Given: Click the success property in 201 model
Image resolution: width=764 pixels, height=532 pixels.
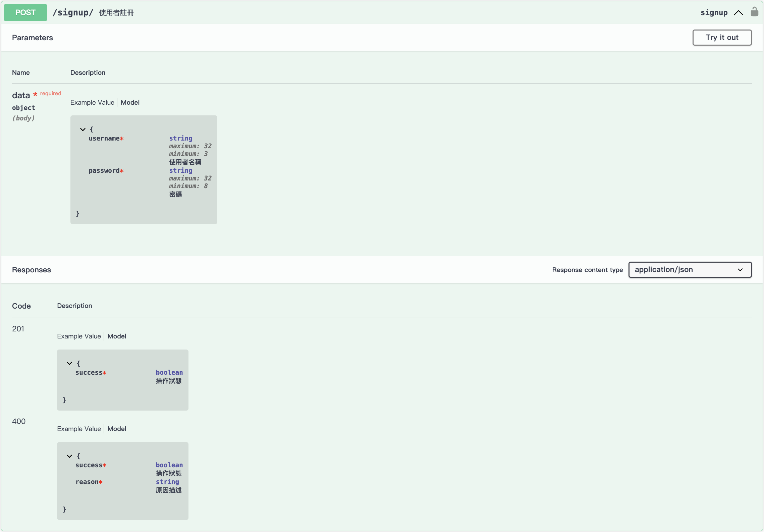Looking at the screenshot, I should click(x=89, y=372).
